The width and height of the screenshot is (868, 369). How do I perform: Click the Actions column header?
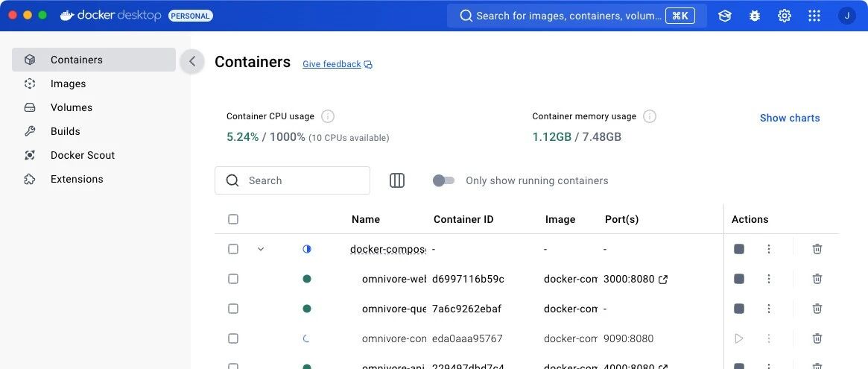point(750,219)
